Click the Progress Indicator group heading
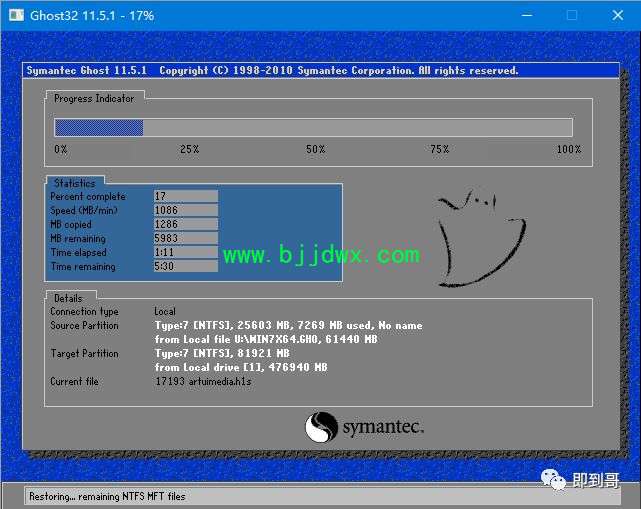This screenshot has height=509, width=641. pyautogui.click(x=94, y=99)
